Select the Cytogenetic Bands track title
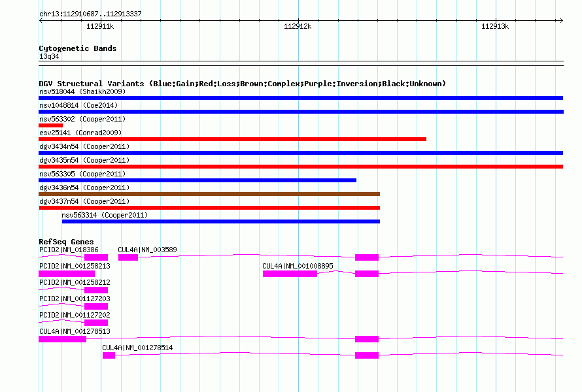The width and height of the screenshot is (582, 392). point(78,48)
